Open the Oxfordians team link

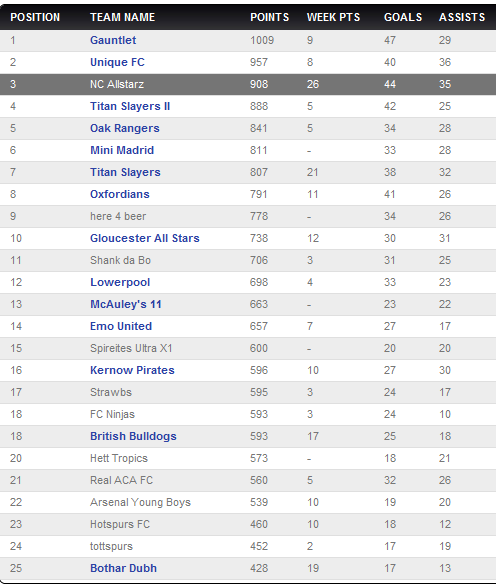[120, 194]
